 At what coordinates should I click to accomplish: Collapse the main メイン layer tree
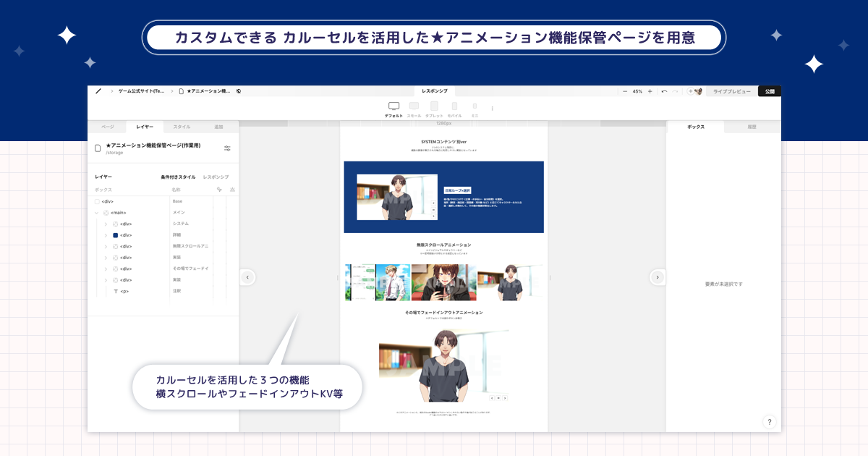(x=96, y=212)
